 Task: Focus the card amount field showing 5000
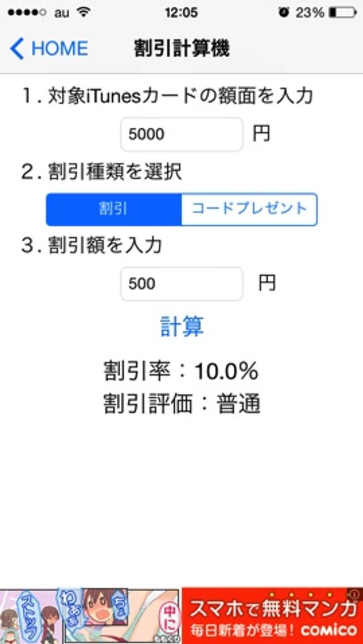(181, 134)
